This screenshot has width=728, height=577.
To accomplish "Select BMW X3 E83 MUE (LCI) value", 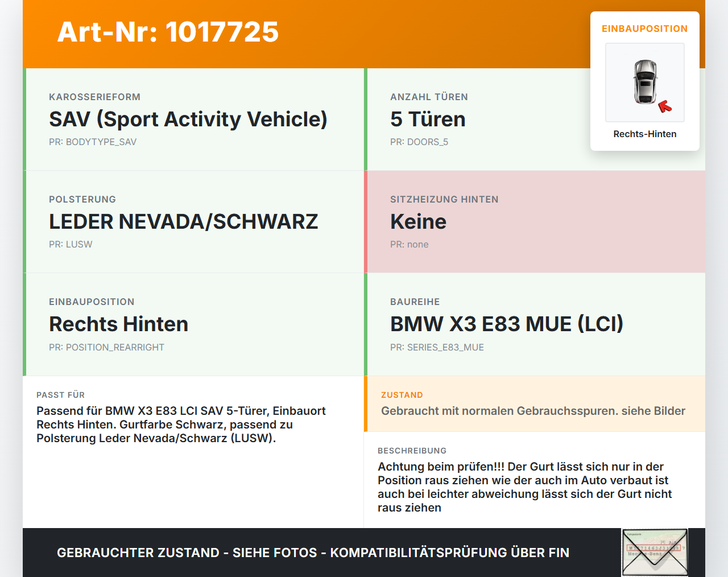I will pyautogui.click(x=507, y=324).
